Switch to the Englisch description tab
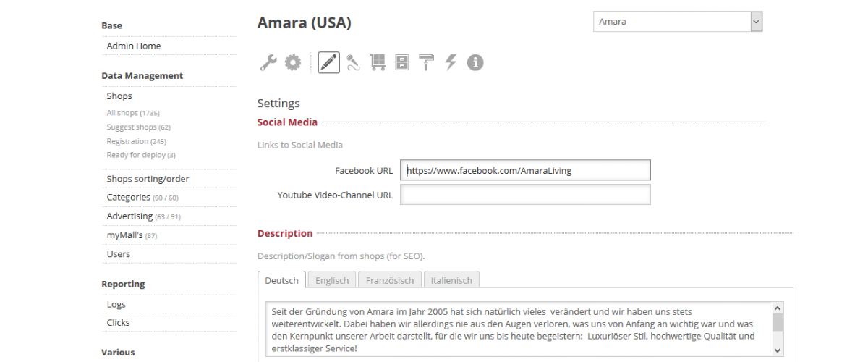This screenshot has width=868, height=362. click(x=332, y=280)
